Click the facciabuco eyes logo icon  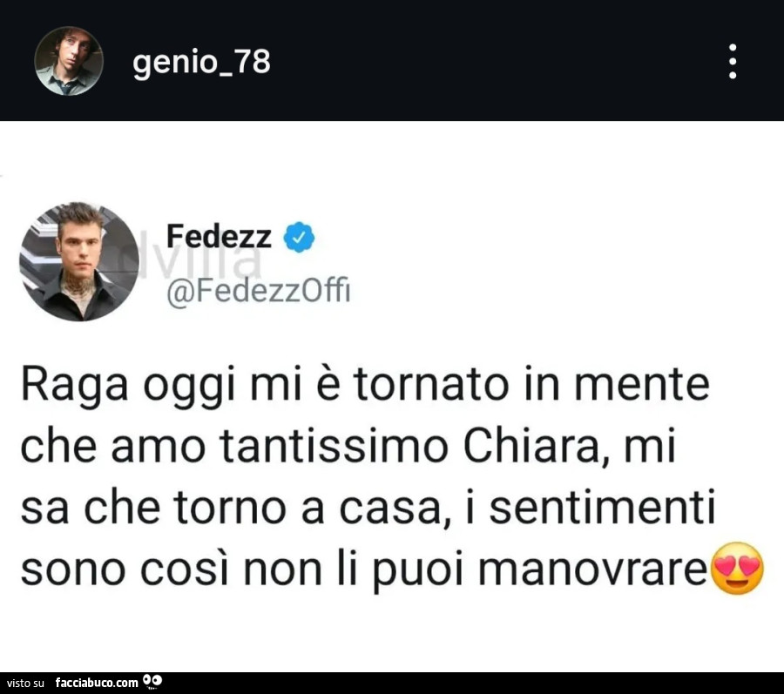152,681
